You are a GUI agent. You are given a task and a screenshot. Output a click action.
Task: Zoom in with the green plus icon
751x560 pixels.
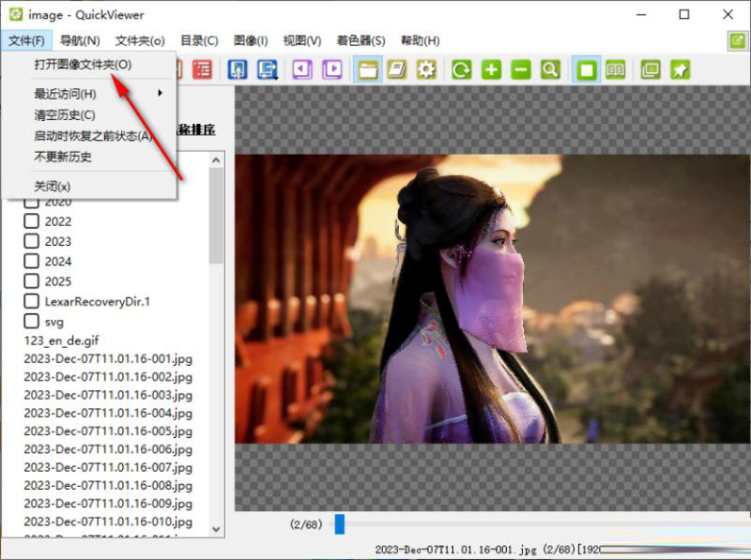(x=491, y=69)
